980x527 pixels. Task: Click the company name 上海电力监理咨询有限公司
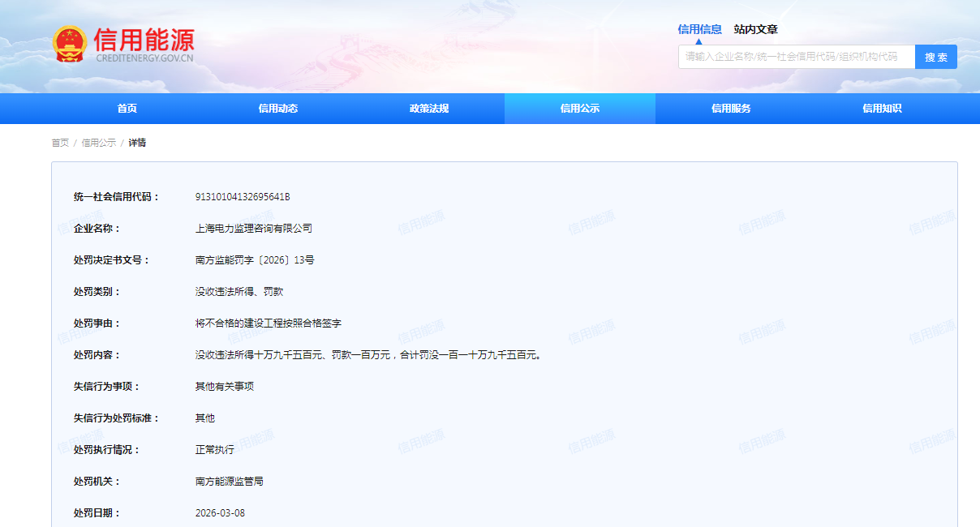pyautogui.click(x=253, y=229)
